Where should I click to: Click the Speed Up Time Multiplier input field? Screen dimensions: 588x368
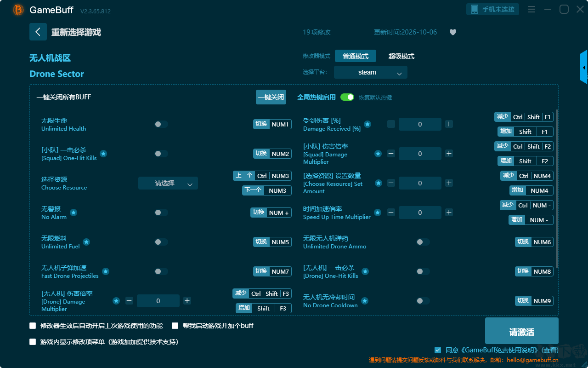420,213
